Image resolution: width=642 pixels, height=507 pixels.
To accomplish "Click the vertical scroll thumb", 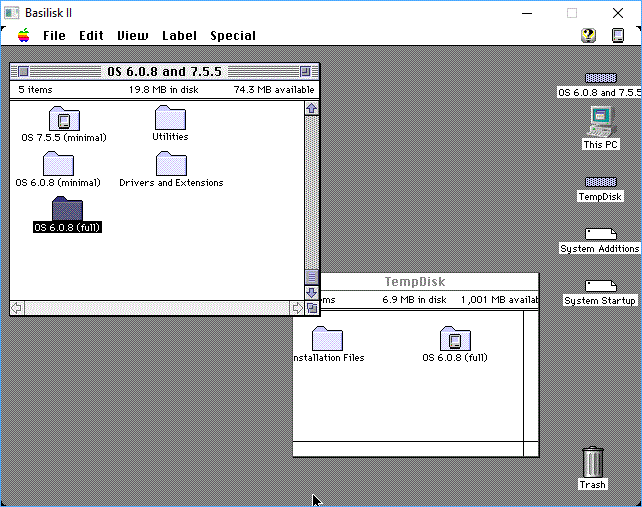I will [312, 277].
